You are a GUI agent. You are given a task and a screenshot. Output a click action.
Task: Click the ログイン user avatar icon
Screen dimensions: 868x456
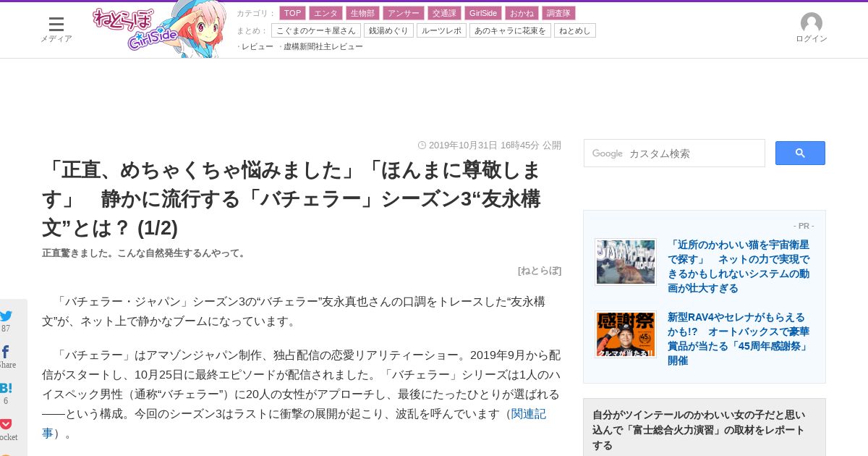coord(812,22)
